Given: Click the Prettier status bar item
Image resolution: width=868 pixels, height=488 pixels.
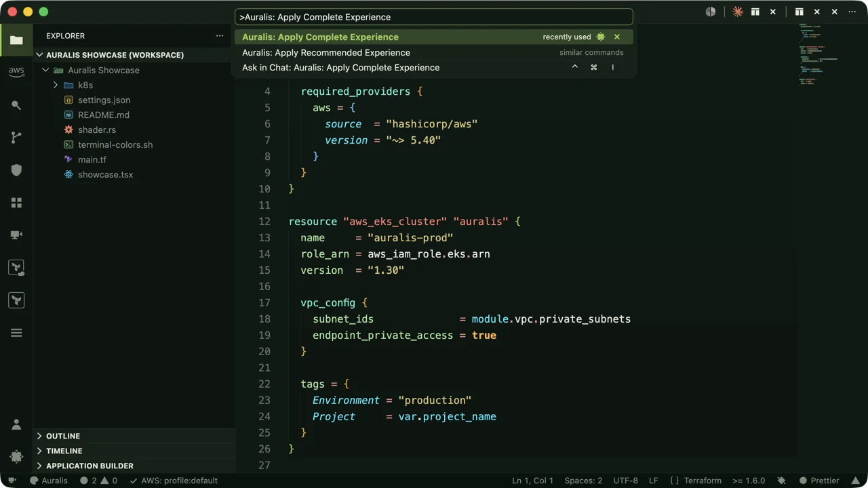Looking at the screenshot, I should click(x=818, y=481).
